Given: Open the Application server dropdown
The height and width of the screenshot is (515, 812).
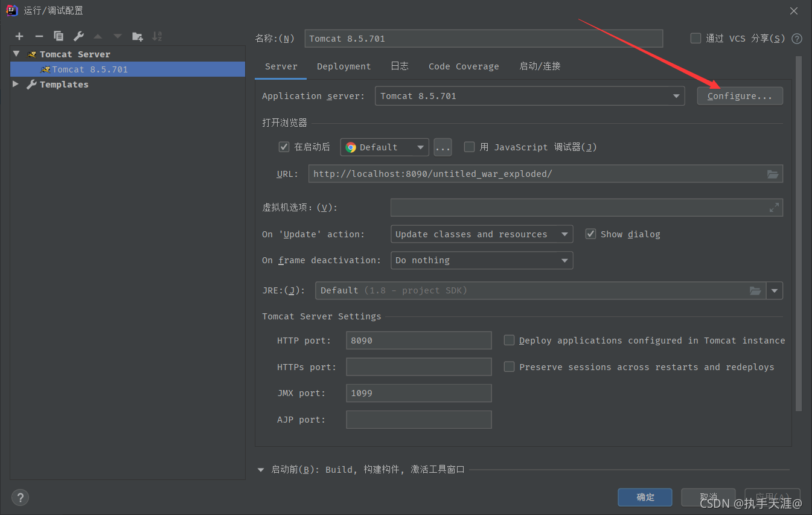Looking at the screenshot, I should coord(530,96).
